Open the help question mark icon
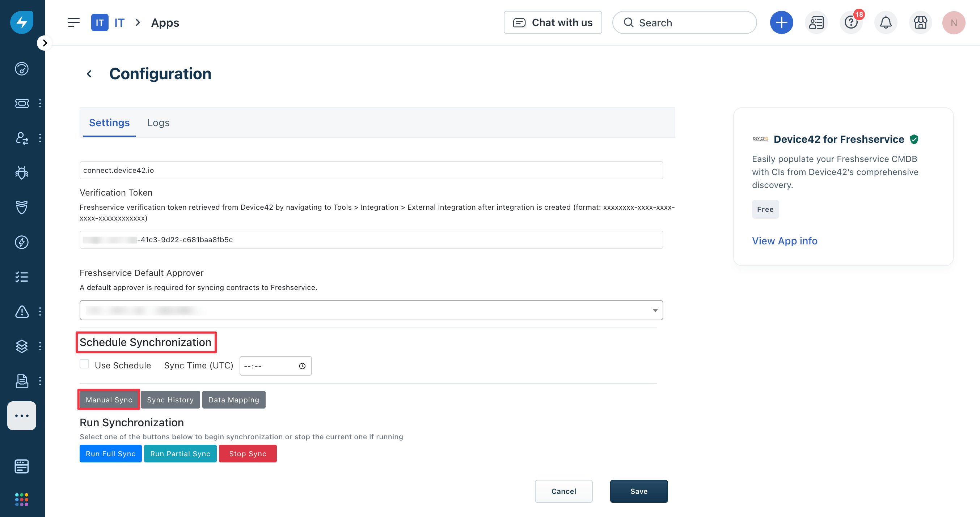Image resolution: width=980 pixels, height=517 pixels. coord(851,23)
